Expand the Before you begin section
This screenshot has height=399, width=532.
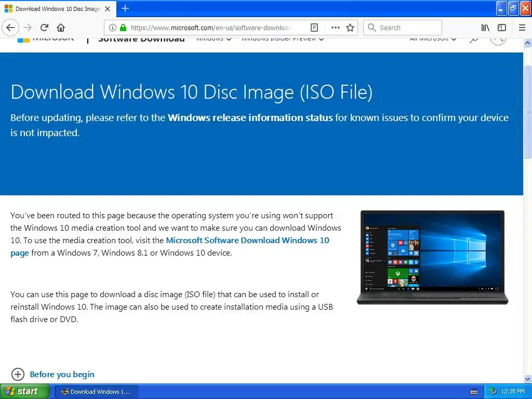[x=62, y=374]
